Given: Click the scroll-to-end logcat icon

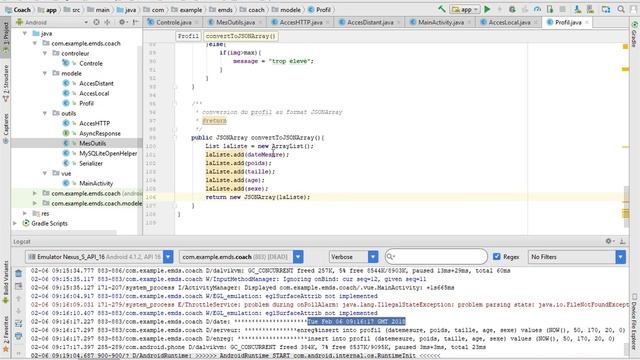Looking at the screenshot, I should (x=18, y=286).
